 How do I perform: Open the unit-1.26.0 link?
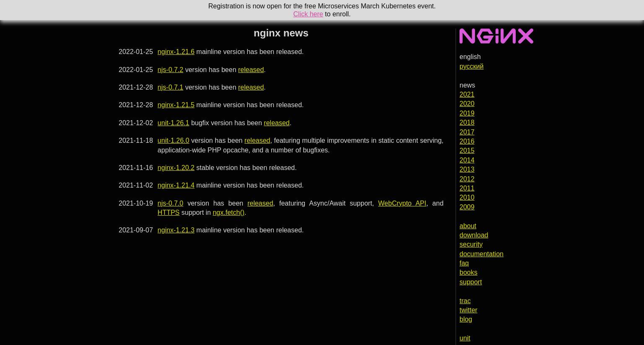coord(173,140)
